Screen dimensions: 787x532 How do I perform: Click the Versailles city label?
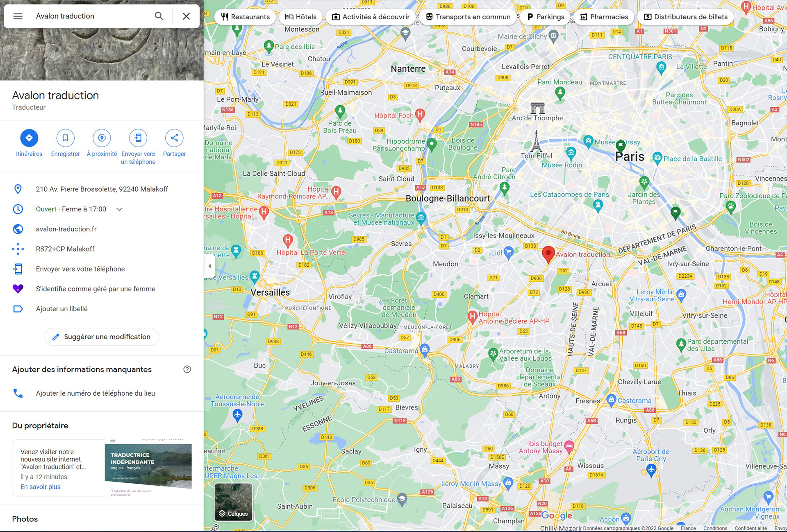270,292
